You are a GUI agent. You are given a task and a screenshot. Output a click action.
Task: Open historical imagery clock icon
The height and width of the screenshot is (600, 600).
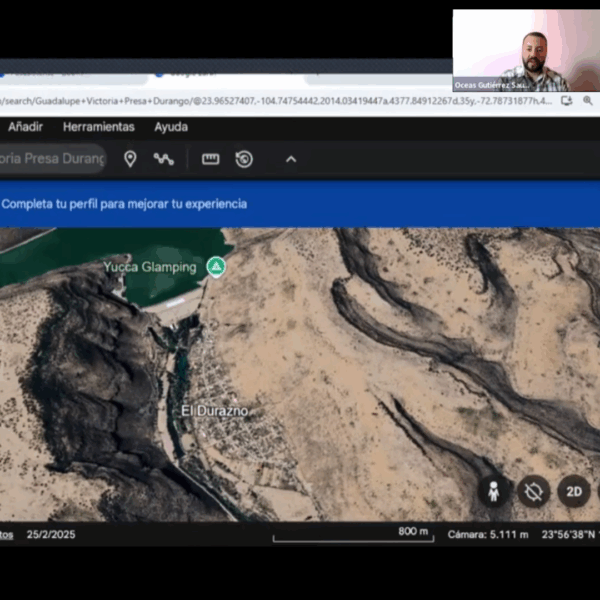coord(244,159)
